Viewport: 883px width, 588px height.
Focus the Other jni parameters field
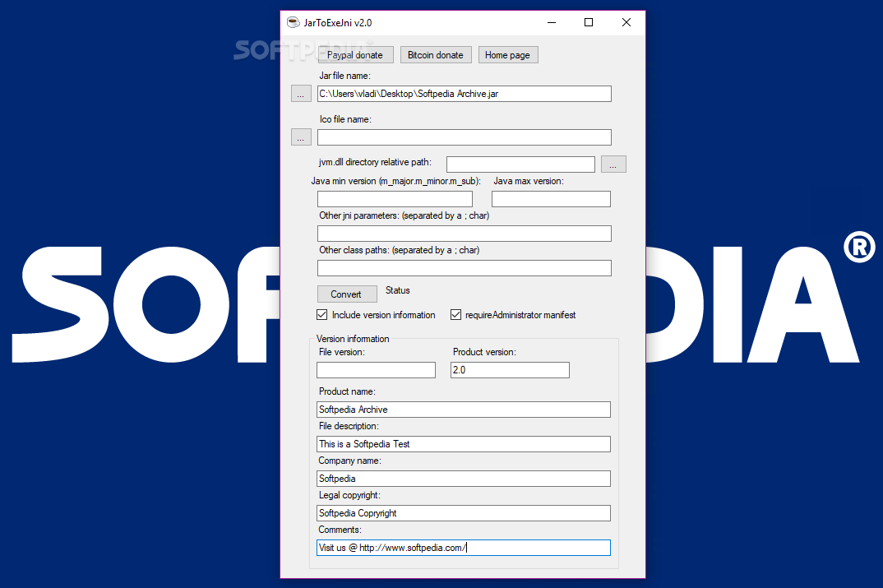(x=464, y=234)
